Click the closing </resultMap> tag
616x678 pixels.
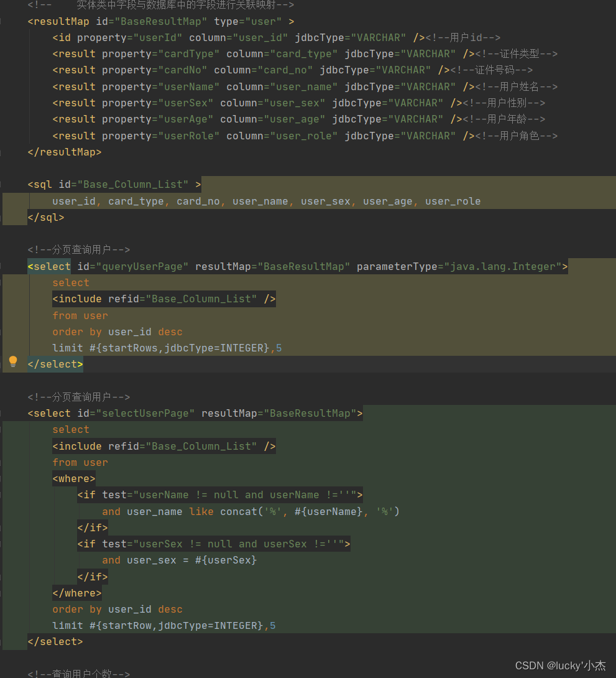65,152
